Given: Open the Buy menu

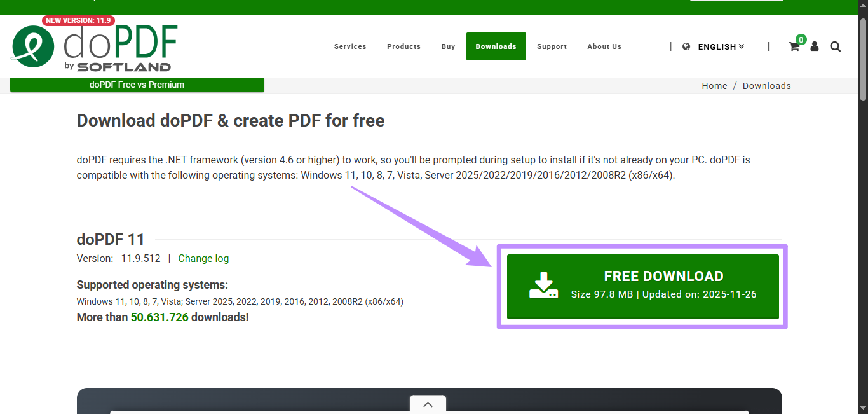Looking at the screenshot, I should pos(449,46).
